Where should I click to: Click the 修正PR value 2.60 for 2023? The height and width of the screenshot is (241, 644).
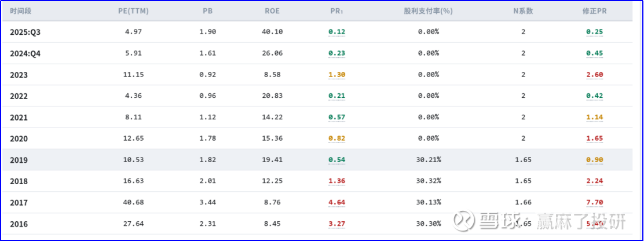click(594, 74)
